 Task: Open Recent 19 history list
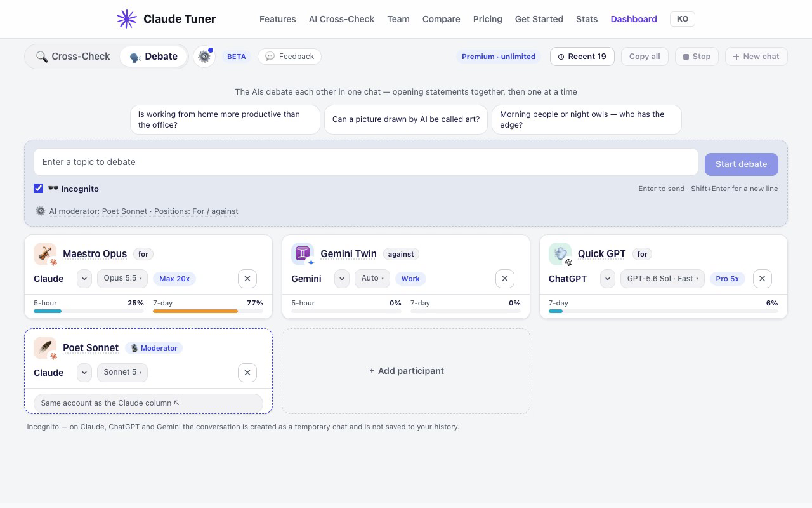click(582, 57)
